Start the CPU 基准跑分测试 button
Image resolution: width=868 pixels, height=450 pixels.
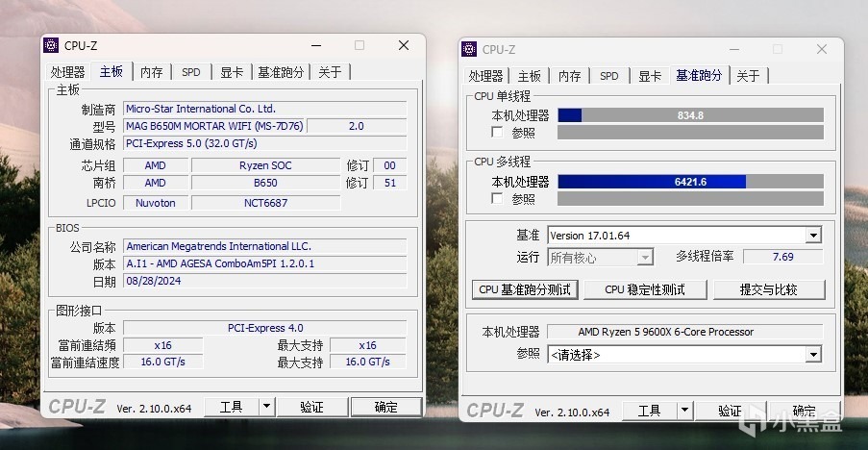click(x=525, y=289)
